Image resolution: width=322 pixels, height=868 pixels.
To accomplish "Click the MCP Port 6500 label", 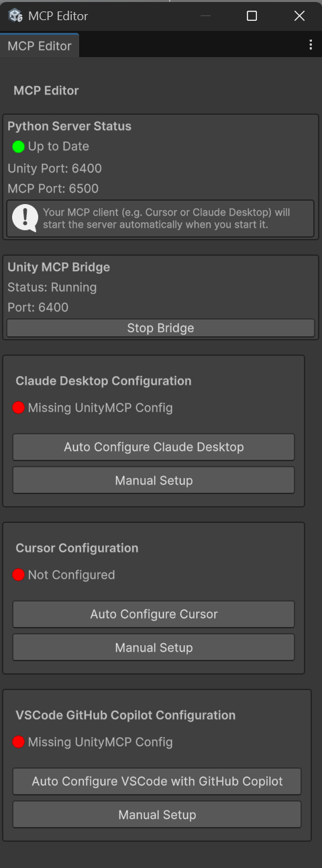I will [53, 189].
